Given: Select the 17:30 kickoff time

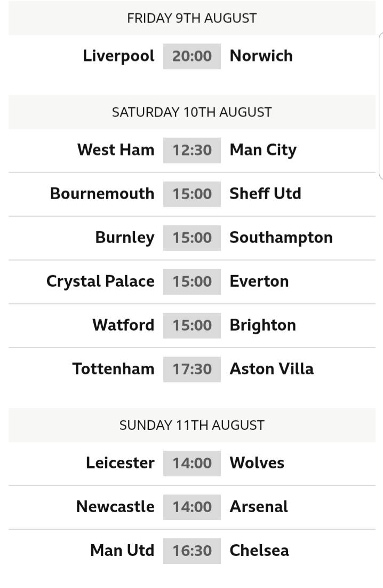Looking at the screenshot, I should point(192,369).
